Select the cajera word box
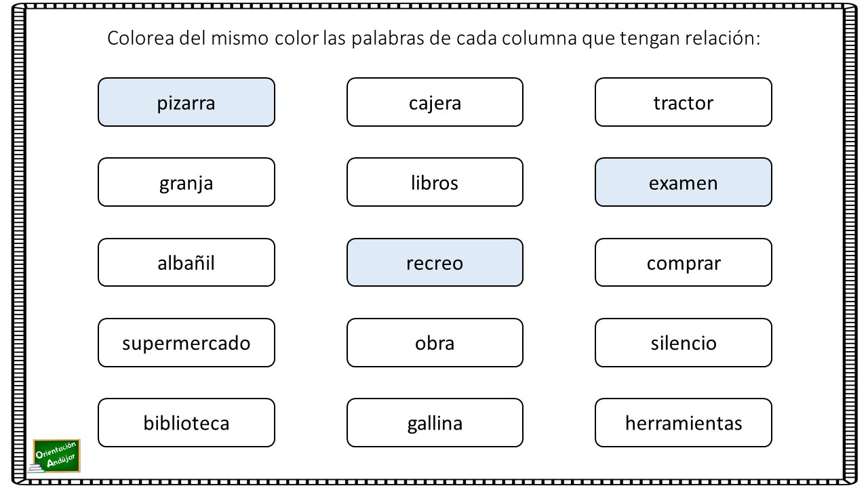 (x=435, y=102)
